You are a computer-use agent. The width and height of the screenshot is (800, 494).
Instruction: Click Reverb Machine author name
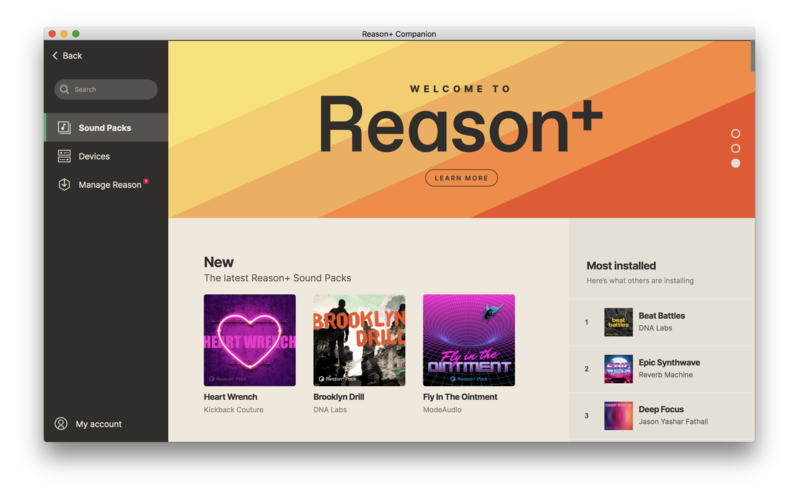[x=666, y=375]
